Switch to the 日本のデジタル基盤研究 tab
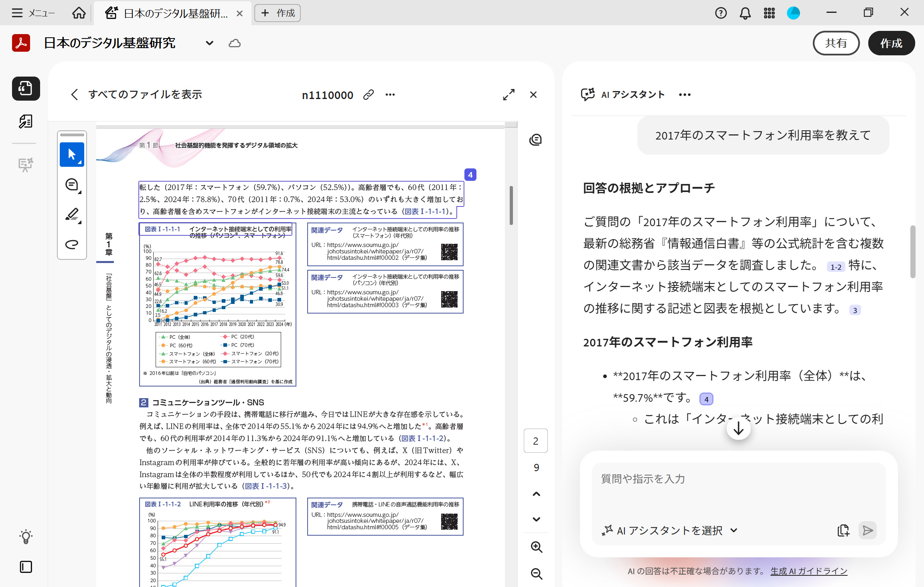The image size is (924, 587). tap(172, 13)
